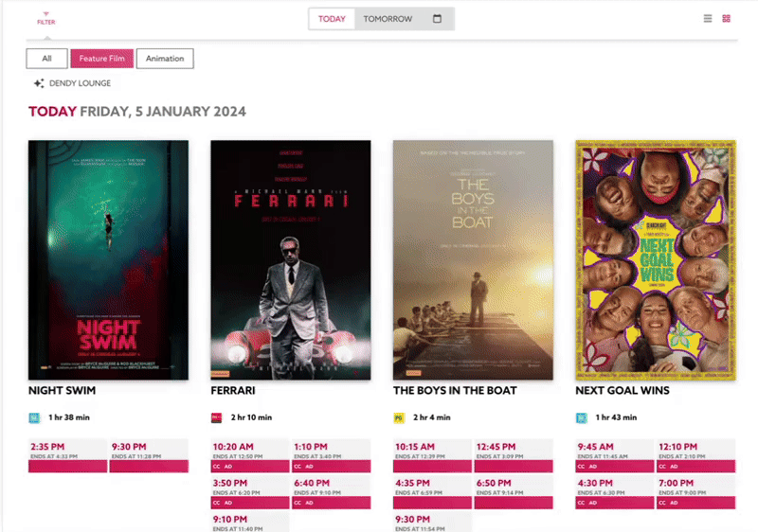Image resolution: width=758 pixels, height=532 pixels.
Task: Book Ferrari 6:40 PM session
Action: [x=331, y=492]
